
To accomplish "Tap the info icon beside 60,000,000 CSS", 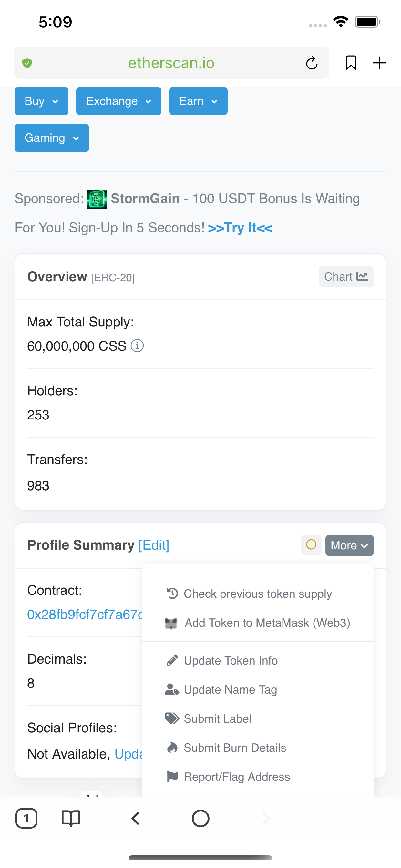I will (x=137, y=346).
